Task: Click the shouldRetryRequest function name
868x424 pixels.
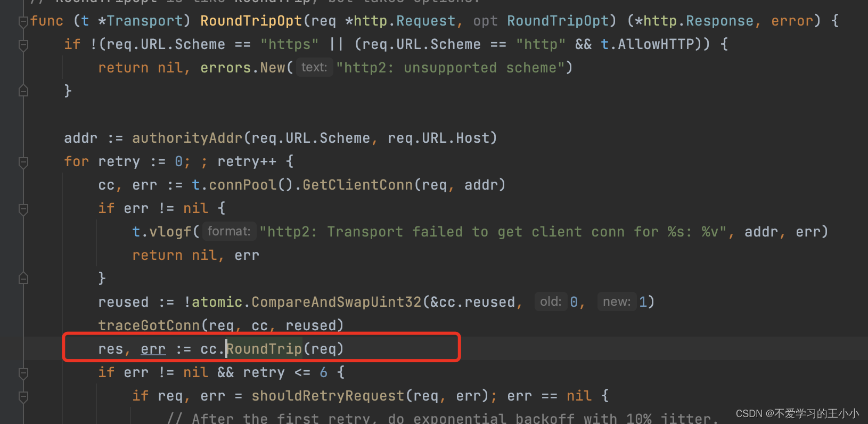Action: [328, 396]
